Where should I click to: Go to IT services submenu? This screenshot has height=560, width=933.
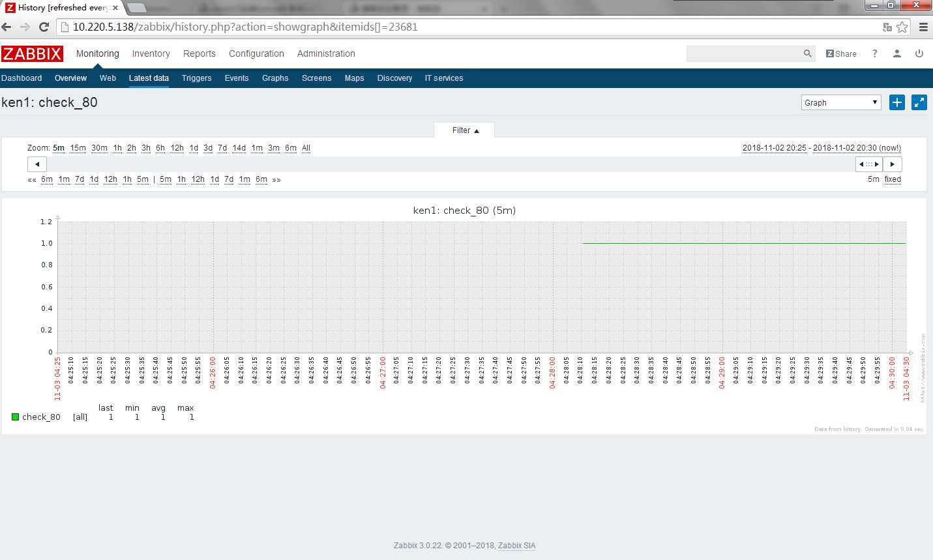click(444, 78)
